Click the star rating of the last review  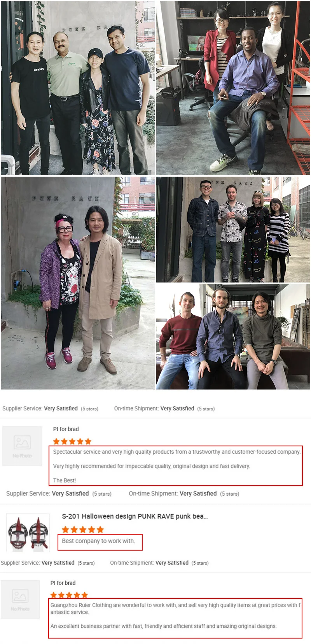click(69, 595)
